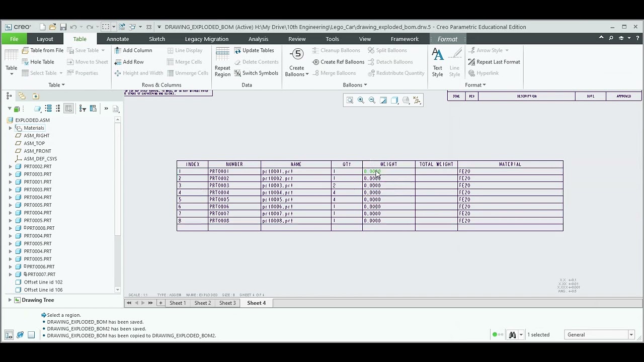Viewport: 644px width, 362px height.
Task: Go to first sheet arrow button
Action: [129, 303]
